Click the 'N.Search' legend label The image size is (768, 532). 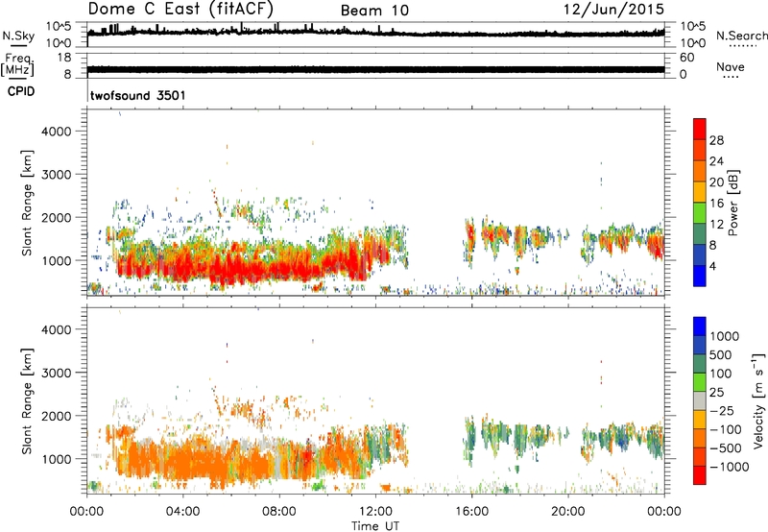point(741,36)
